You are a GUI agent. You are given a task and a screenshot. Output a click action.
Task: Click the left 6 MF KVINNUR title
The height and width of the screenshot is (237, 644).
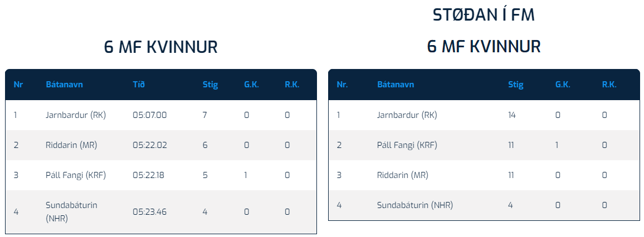(x=160, y=47)
